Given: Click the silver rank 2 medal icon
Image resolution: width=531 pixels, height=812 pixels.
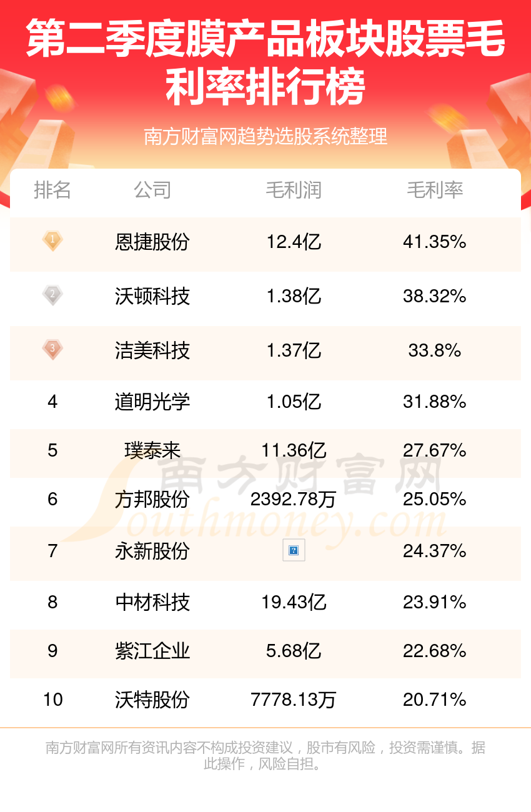Looking at the screenshot, I should pos(52,295).
